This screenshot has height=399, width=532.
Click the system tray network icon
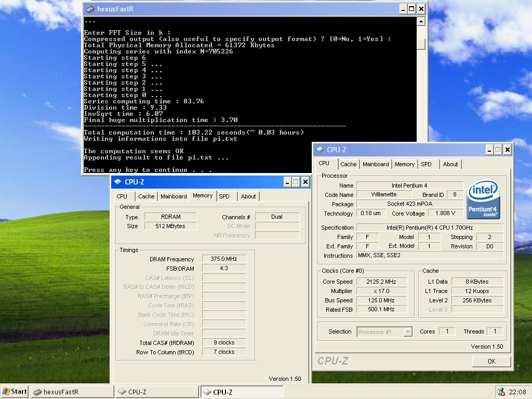[x=501, y=392]
